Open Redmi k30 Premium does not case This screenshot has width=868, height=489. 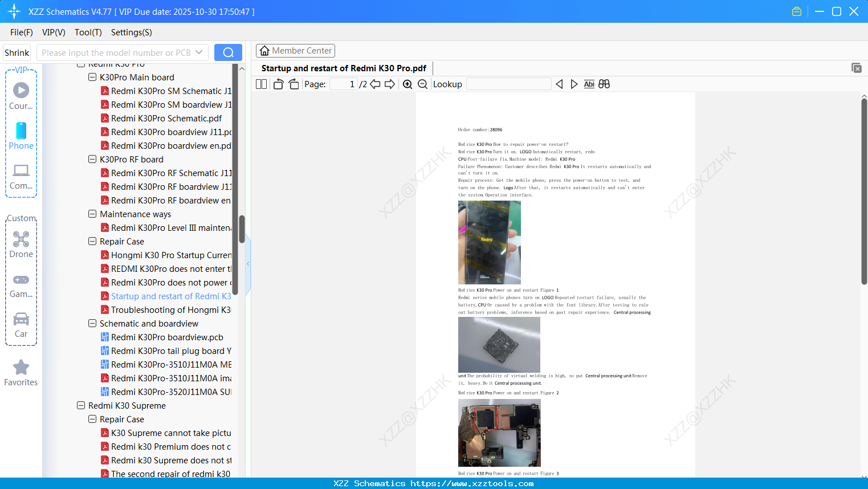(x=171, y=447)
